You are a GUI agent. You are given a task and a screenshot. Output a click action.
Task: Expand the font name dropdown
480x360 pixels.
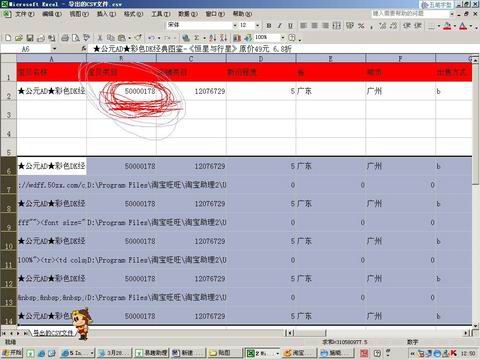pos(235,25)
